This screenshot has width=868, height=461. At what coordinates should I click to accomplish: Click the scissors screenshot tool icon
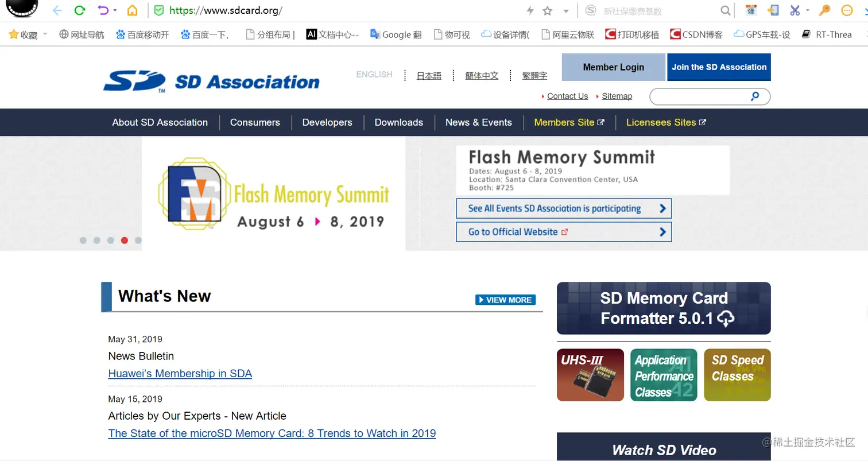point(795,10)
